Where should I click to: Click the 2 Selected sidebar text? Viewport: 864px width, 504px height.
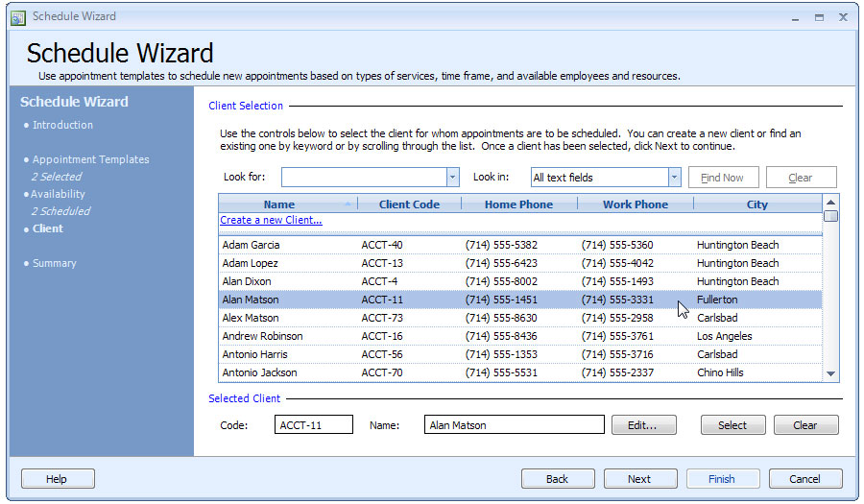pyautogui.click(x=57, y=177)
